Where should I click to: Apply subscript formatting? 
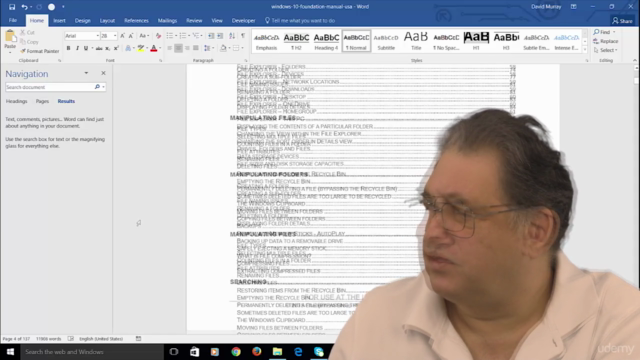coord(107,49)
